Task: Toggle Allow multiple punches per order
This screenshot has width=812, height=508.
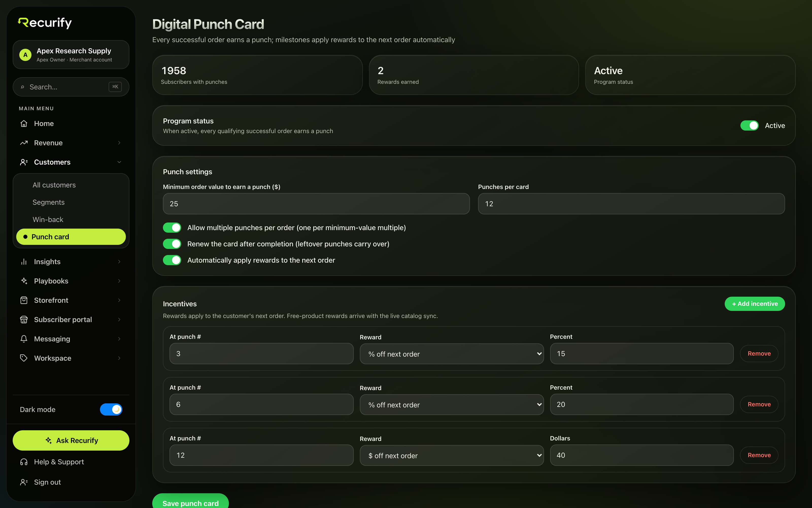Action: [172, 228]
